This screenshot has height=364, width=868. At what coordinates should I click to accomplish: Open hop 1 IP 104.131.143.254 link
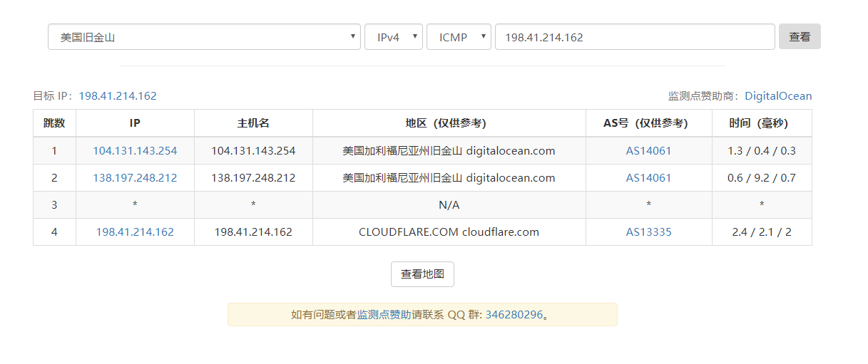[135, 151]
